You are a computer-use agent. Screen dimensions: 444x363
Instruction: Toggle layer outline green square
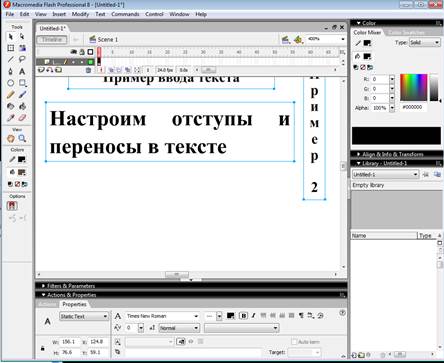tap(90, 62)
